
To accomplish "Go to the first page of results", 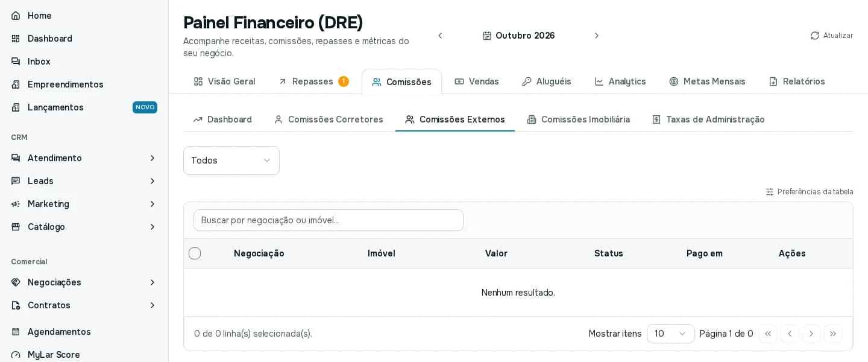I will (768, 334).
